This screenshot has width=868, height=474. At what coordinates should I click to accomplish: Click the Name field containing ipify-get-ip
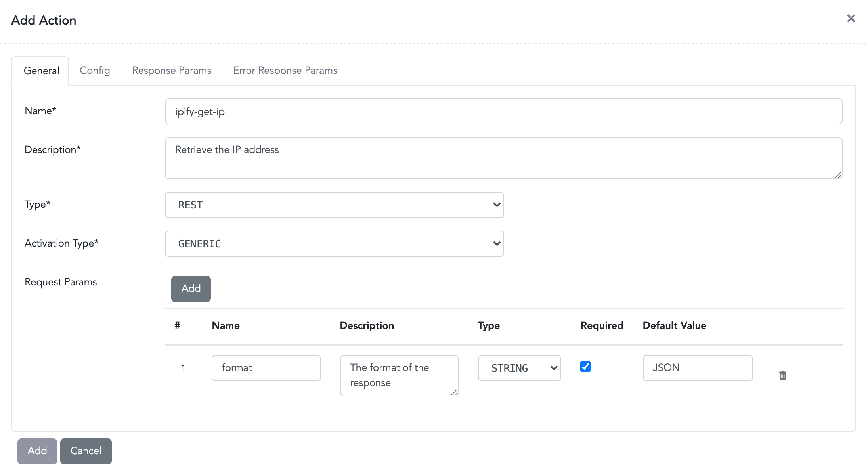tap(503, 111)
